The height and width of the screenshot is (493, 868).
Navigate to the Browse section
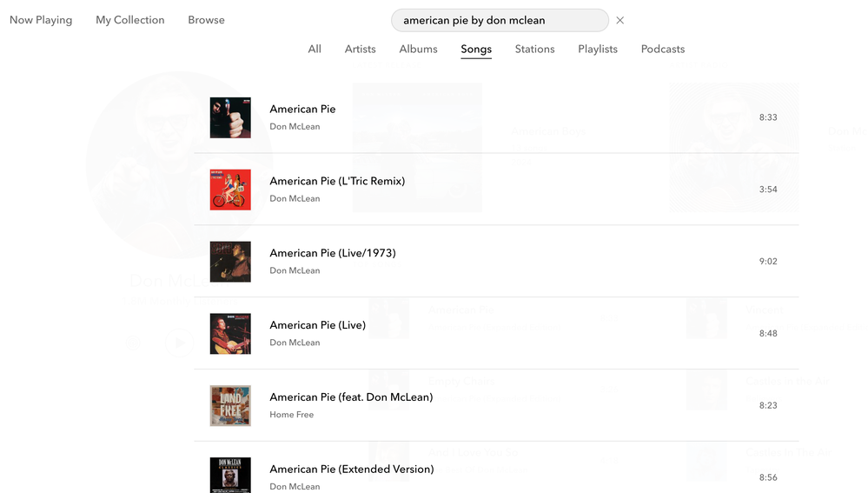click(206, 20)
